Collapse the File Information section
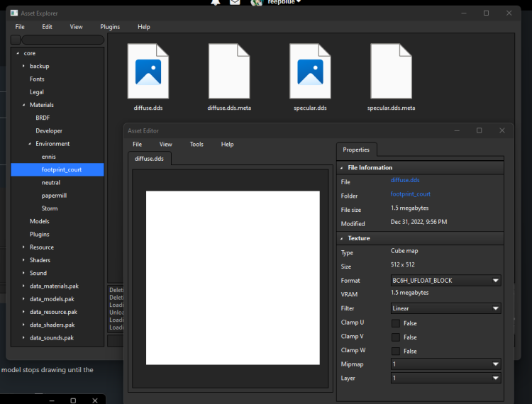The image size is (532, 404). coord(342,168)
